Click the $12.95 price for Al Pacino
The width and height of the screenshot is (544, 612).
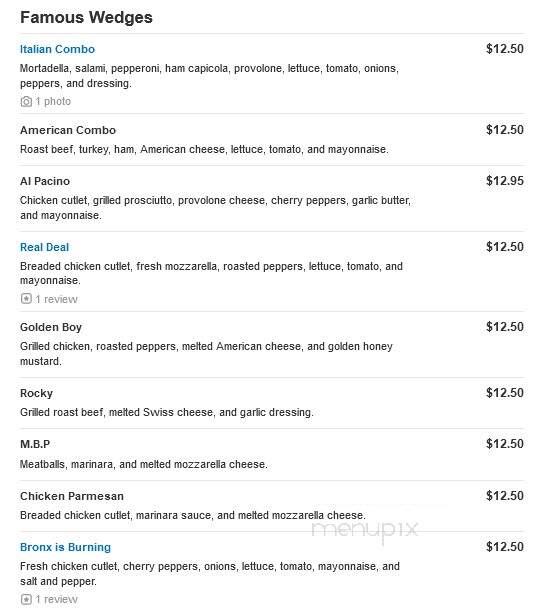coord(505,181)
